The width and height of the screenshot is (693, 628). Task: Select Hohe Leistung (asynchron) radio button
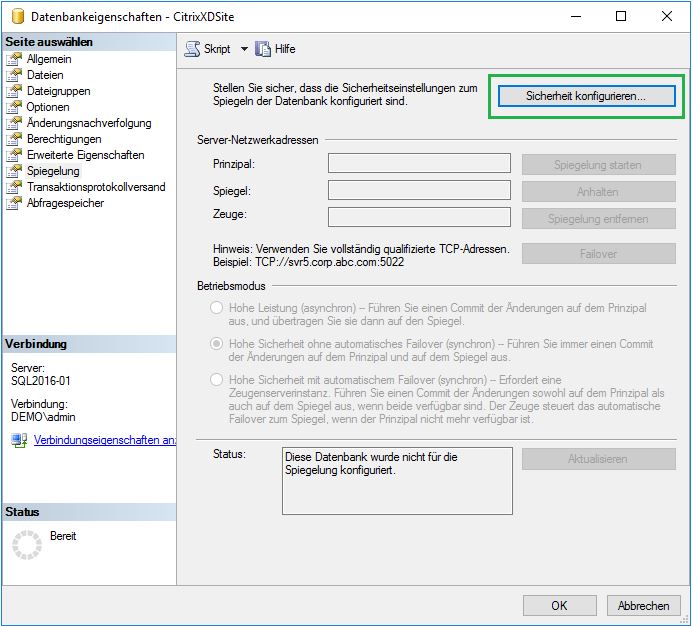click(x=217, y=308)
